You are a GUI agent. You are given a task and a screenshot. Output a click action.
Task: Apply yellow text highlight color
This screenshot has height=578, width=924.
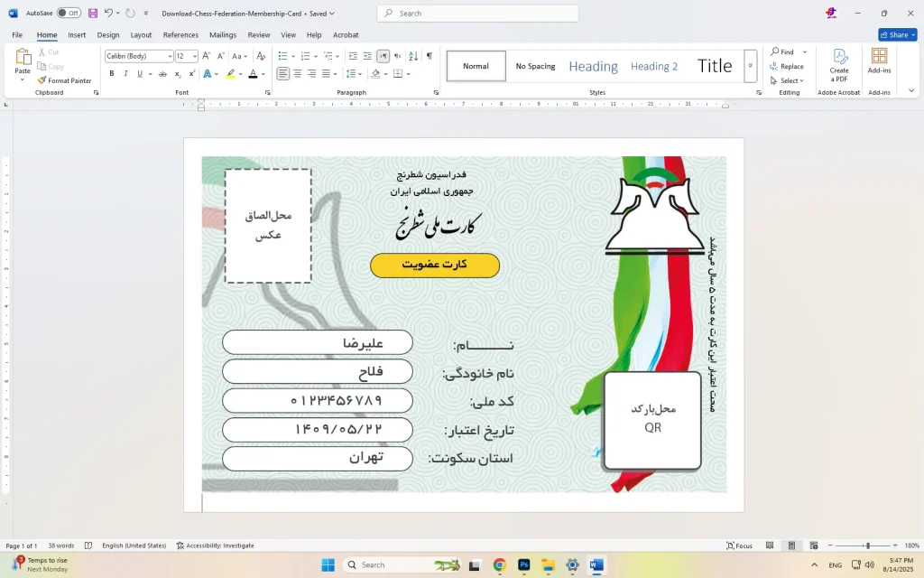pos(230,74)
